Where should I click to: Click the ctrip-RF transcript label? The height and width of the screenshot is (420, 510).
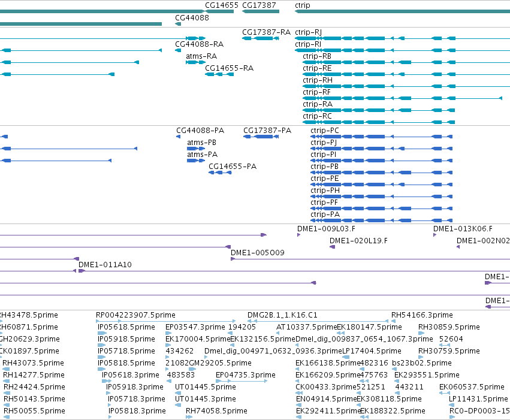[x=317, y=92]
